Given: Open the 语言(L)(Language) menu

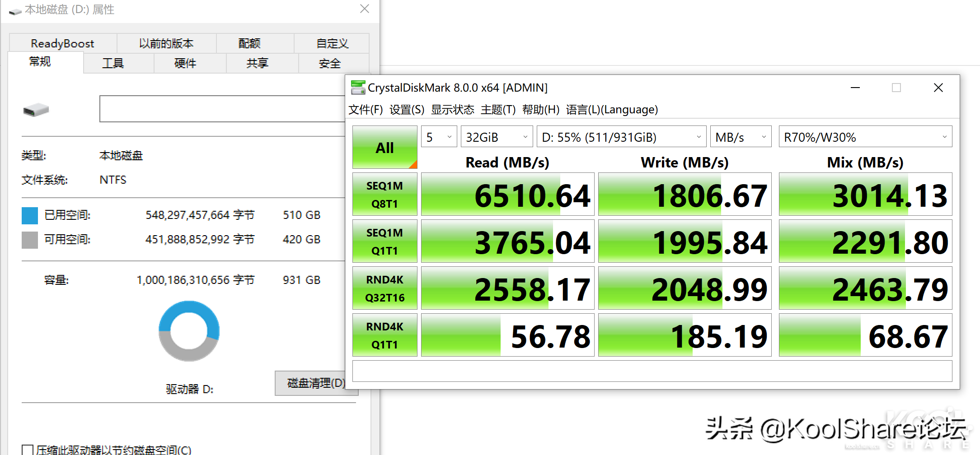Looking at the screenshot, I should tap(612, 110).
